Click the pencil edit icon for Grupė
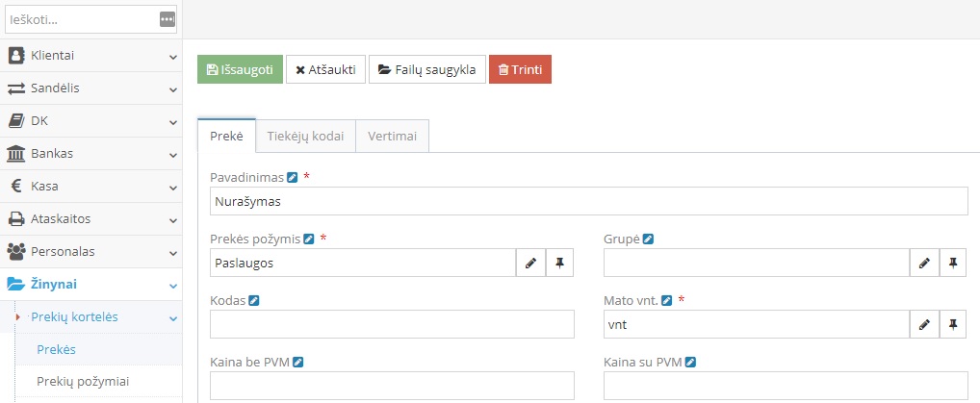Viewport: 980px width, 403px height. click(x=924, y=263)
